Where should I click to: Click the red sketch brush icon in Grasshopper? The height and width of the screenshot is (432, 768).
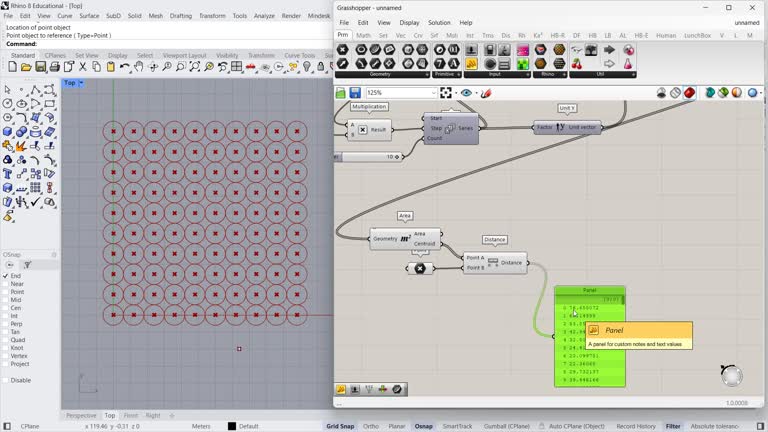(487, 93)
